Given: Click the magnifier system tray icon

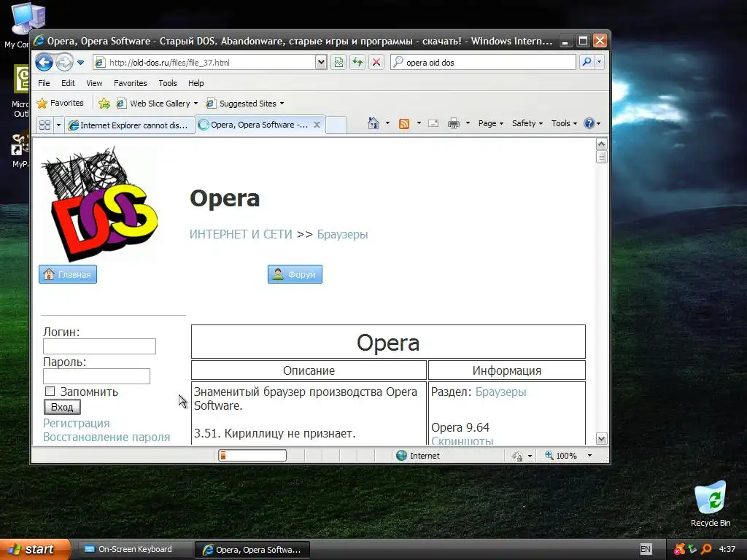Looking at the screenshot, I should pos(706,549).
